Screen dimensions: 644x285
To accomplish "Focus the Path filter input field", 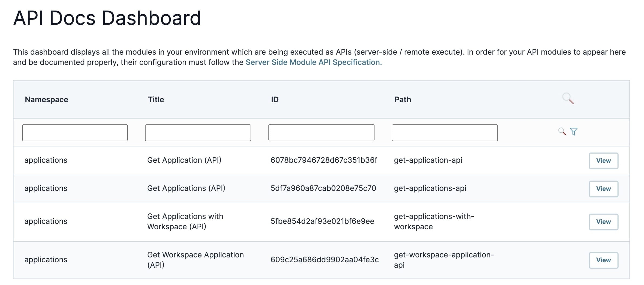I will 445,133.
